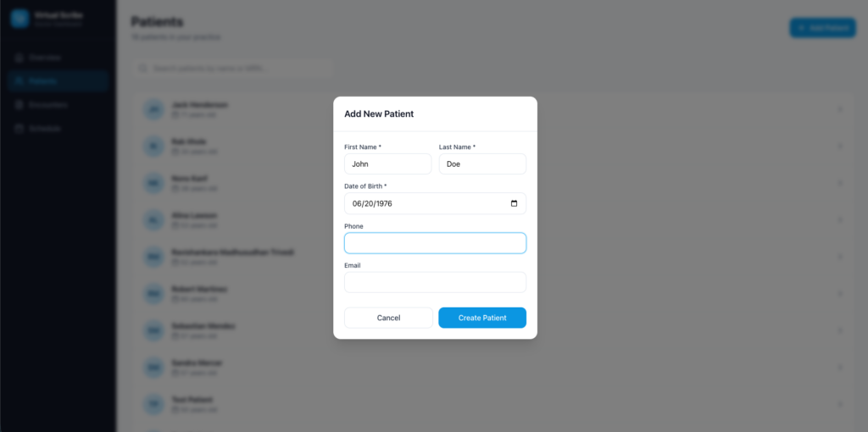The height and width of the screenshot is (432, 868).
Task: Open the Schedule sidebar section
Action: 45,129
